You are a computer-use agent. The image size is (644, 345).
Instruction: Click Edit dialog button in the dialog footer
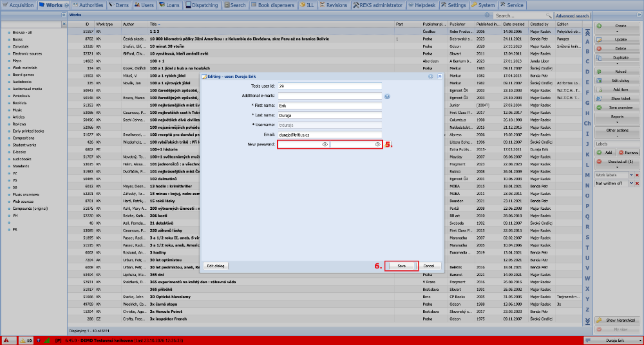point(216,266)
